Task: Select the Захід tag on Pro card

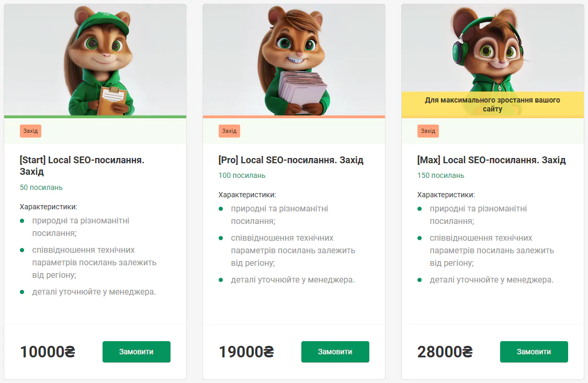Action: coord(229,131)
